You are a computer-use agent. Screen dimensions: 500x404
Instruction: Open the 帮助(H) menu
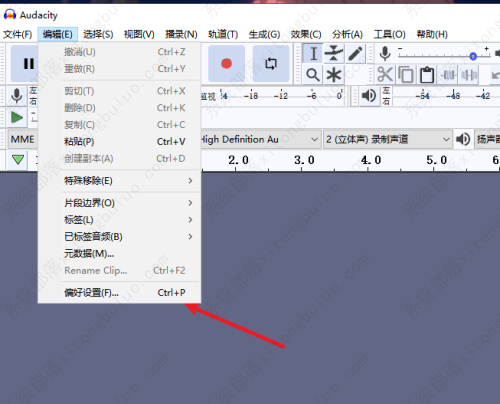pos(432,34)
